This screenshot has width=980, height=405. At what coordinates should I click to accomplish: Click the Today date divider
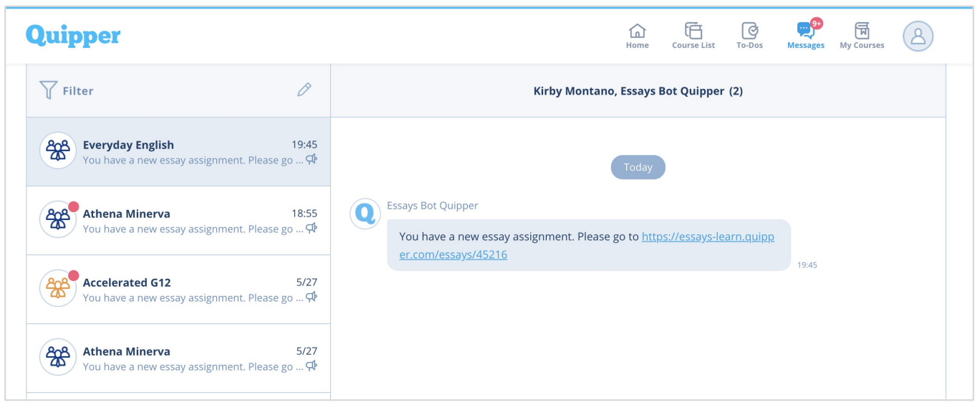coord(638,167)
